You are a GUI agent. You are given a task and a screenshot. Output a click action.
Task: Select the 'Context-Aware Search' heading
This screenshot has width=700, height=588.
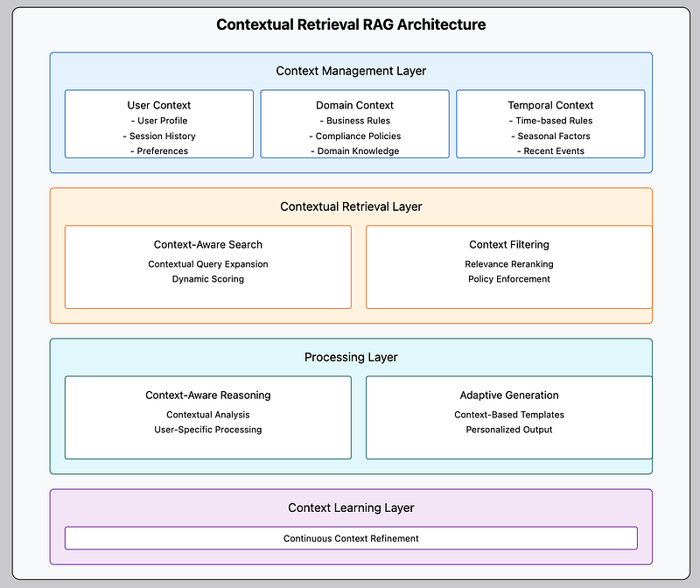pos(208,245)
